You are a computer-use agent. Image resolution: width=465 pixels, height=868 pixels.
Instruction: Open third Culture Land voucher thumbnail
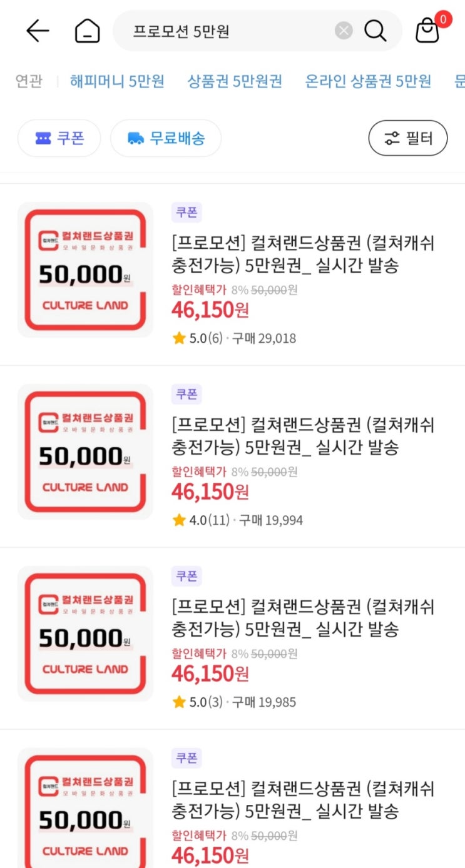pos(85,633)
